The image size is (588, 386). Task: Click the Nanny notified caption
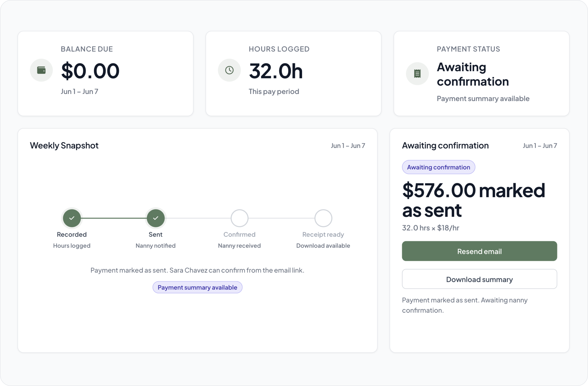point(156,246)
